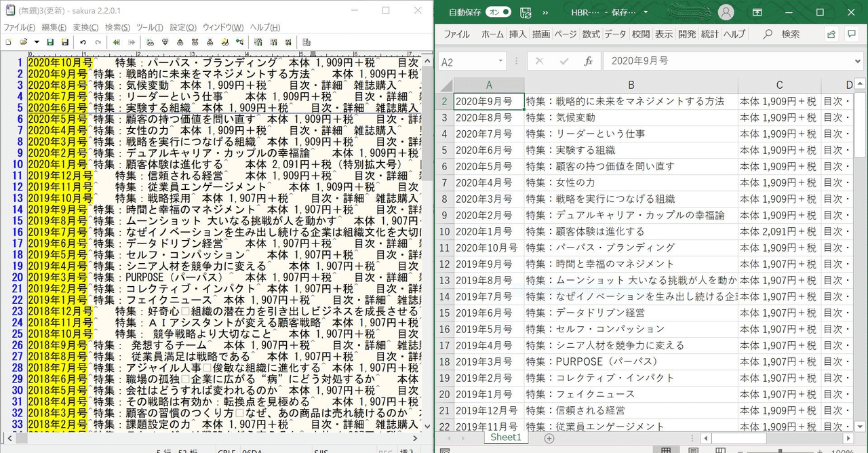Open Ribbon display options icon in Excel
Image resolution: width=868 pixels, height=453 pixels.
coord(757,12)
